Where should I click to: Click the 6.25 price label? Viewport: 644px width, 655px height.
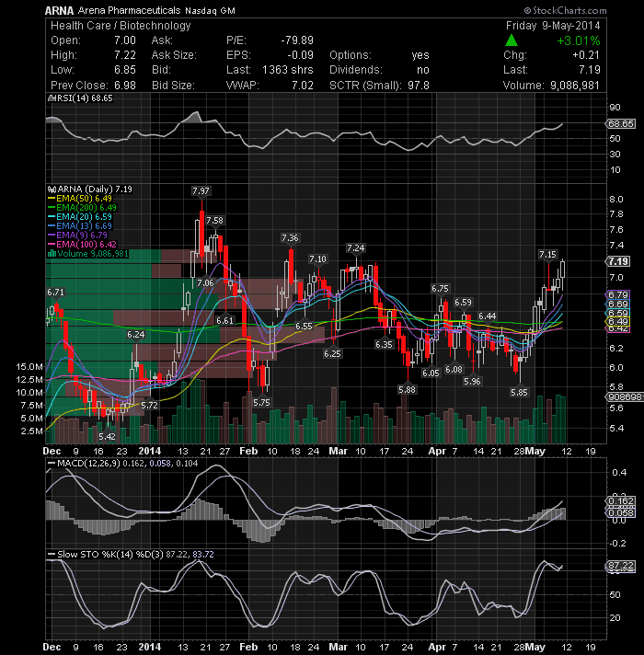coord(332,354)
